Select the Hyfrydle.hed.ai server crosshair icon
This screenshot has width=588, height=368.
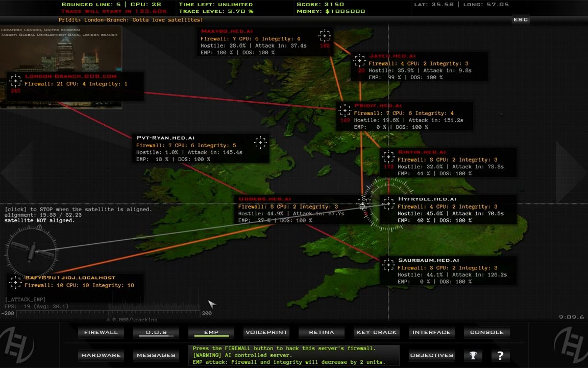(388, 204)
